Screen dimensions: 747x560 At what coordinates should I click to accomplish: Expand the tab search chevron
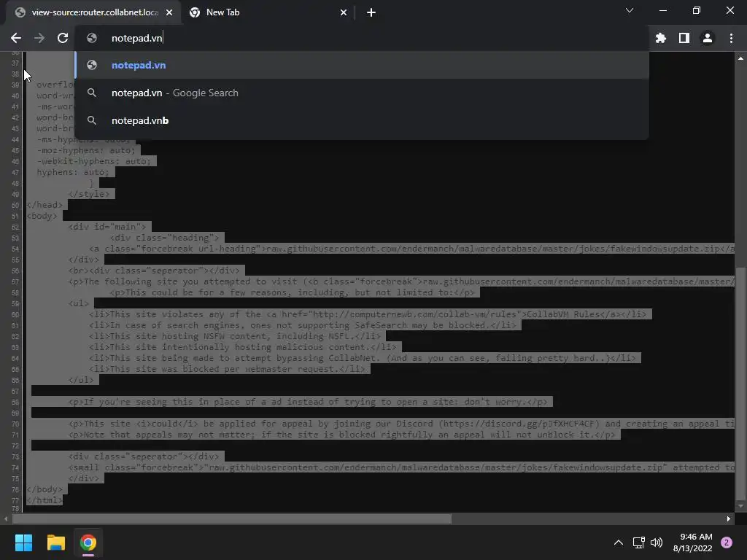tap(630, 10)
